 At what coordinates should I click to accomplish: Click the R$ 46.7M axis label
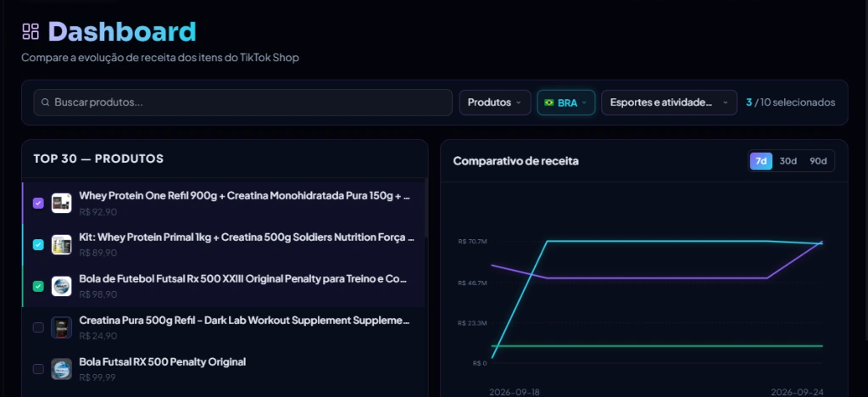(x=472, y=283)
